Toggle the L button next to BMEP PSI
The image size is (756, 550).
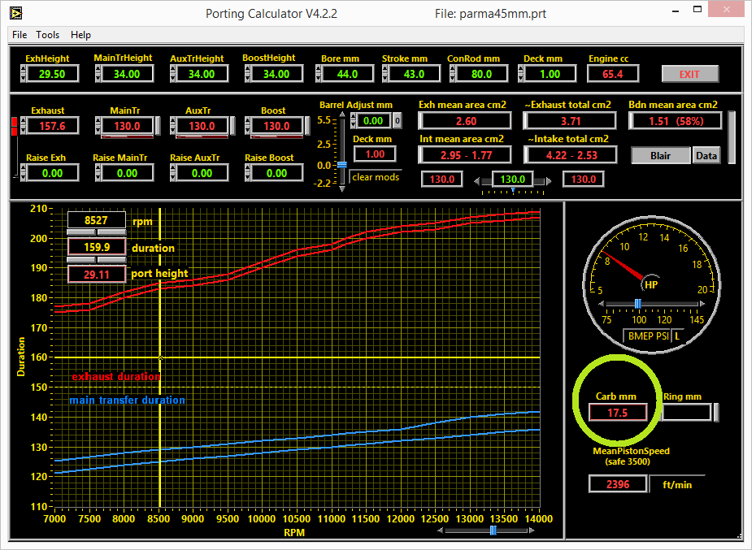[x=676, y=336]
